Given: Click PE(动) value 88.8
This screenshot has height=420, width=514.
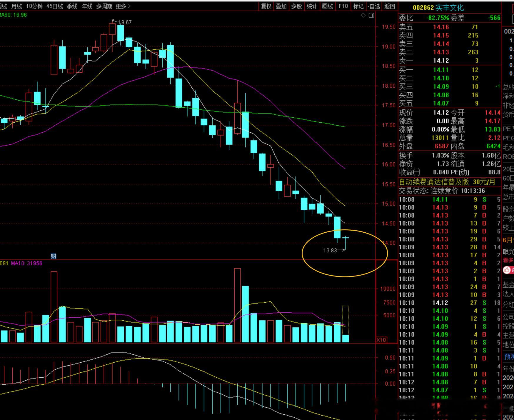Looking at the screenshot, I should (x=494, y=172).
